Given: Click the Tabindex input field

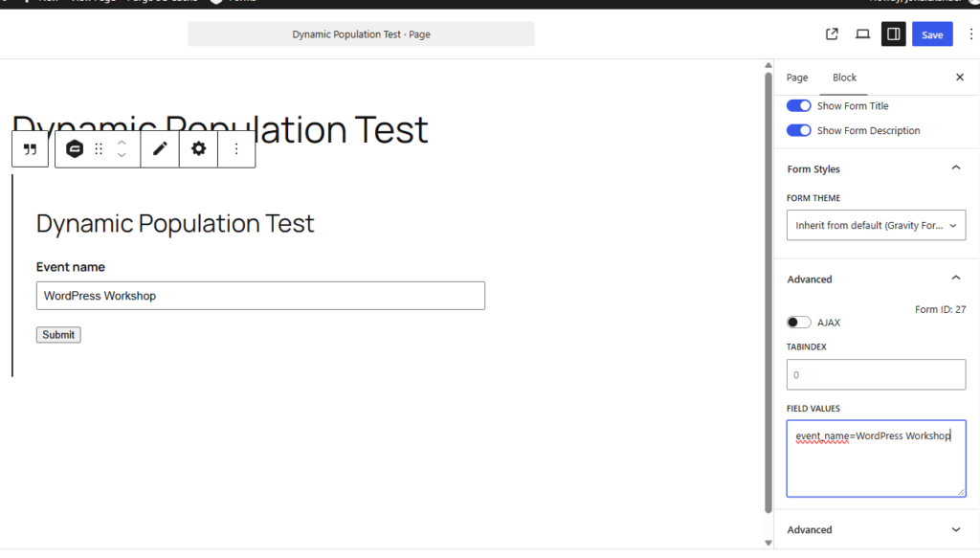Looking at the screenshot, I should [876, 375].
